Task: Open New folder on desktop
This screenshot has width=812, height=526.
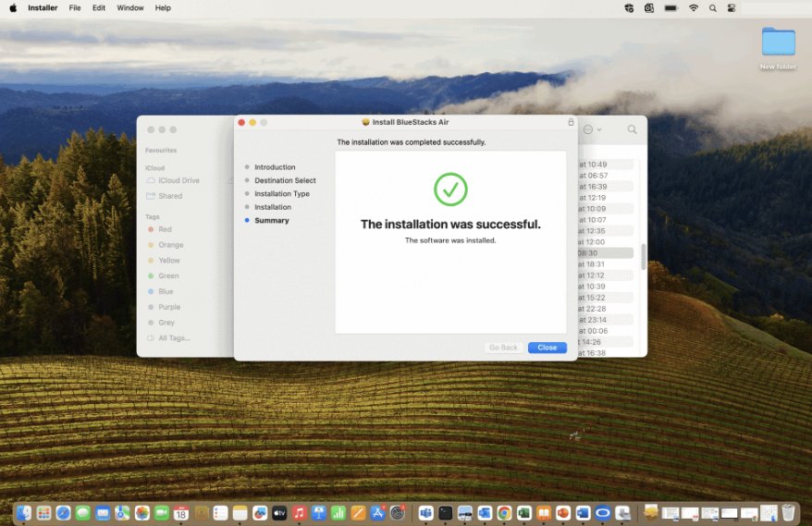Action: [778, 43]
